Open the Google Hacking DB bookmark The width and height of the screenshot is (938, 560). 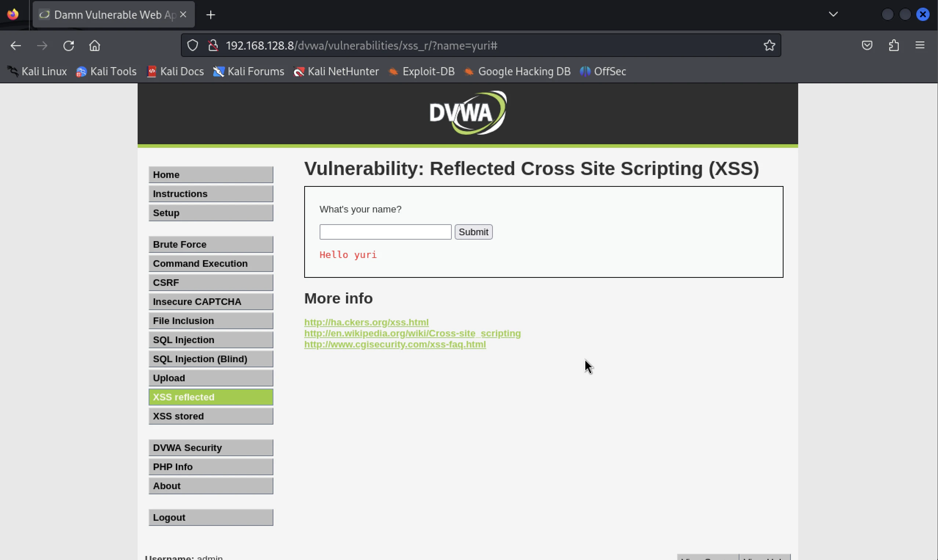point(517,71)
